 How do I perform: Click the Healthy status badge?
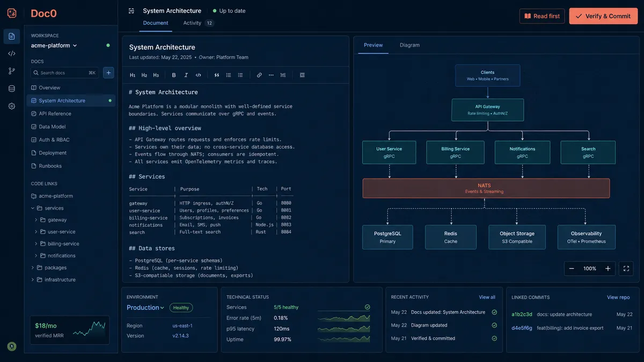click(x=181, y=308)
